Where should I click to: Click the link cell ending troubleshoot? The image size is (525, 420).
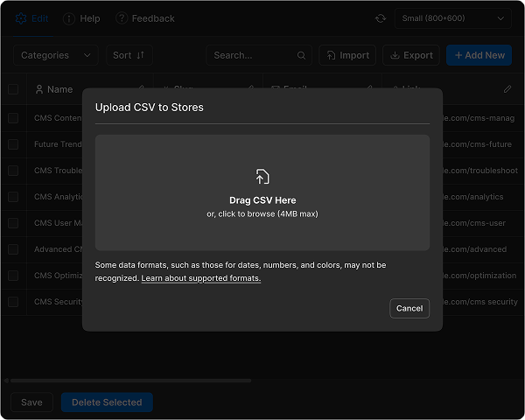pos(479,171)
